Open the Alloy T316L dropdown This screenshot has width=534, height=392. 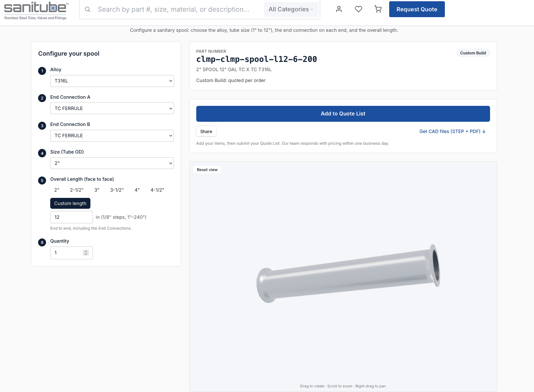coord(112,81)
